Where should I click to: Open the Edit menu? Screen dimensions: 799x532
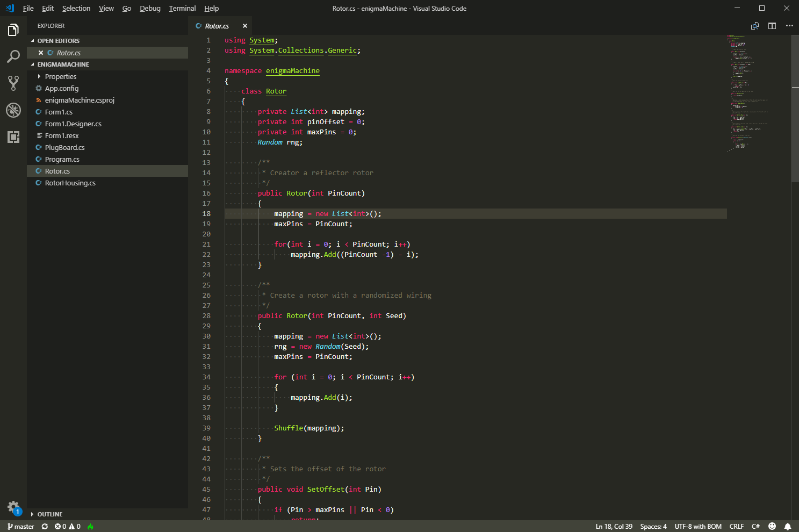pos(48,8)
